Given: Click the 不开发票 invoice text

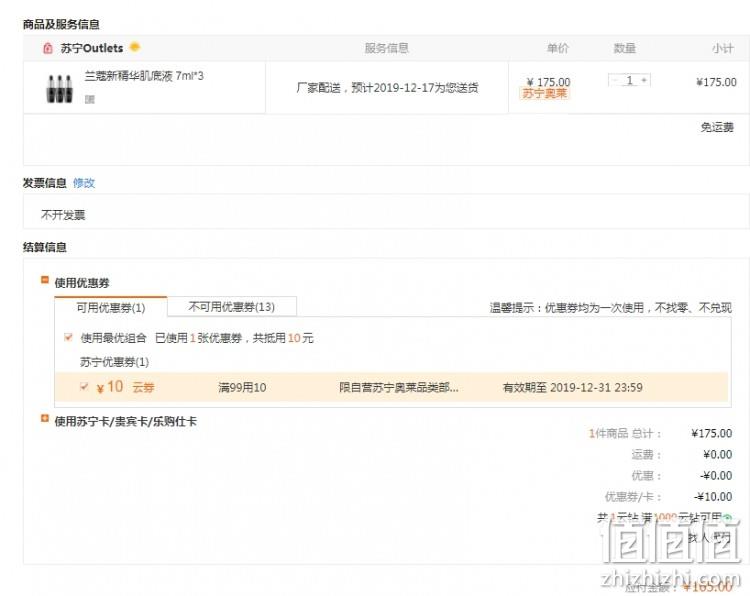Looking at the screenshot, I should [63, 215].
